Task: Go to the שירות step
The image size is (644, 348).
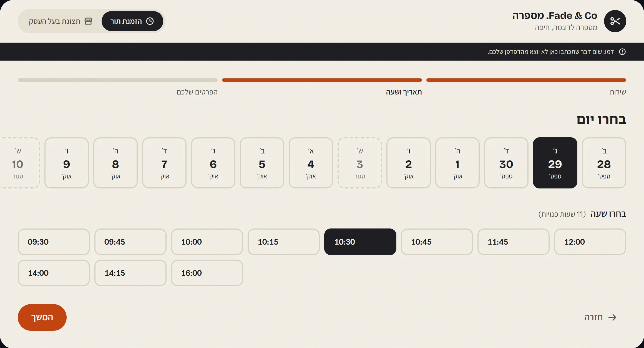Action: [618, 92]
